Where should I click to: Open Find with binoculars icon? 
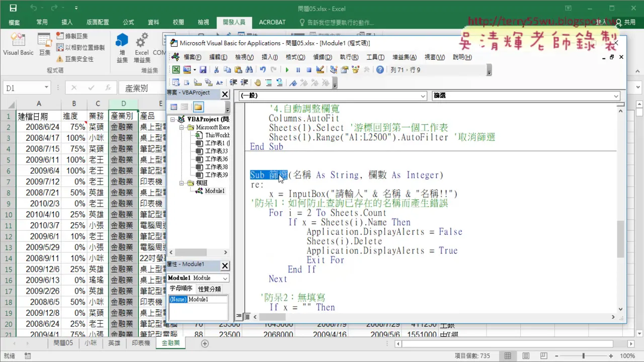coord(249,70)
